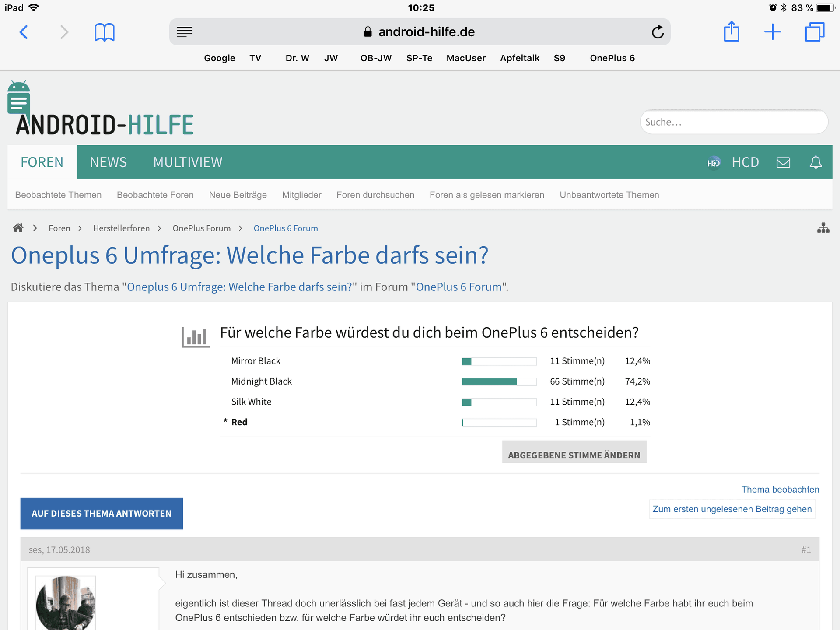Open Foren durchsuchen
The width and height of the screenshot is (840, 630).
pyautogui.click(x=375, y=195)
